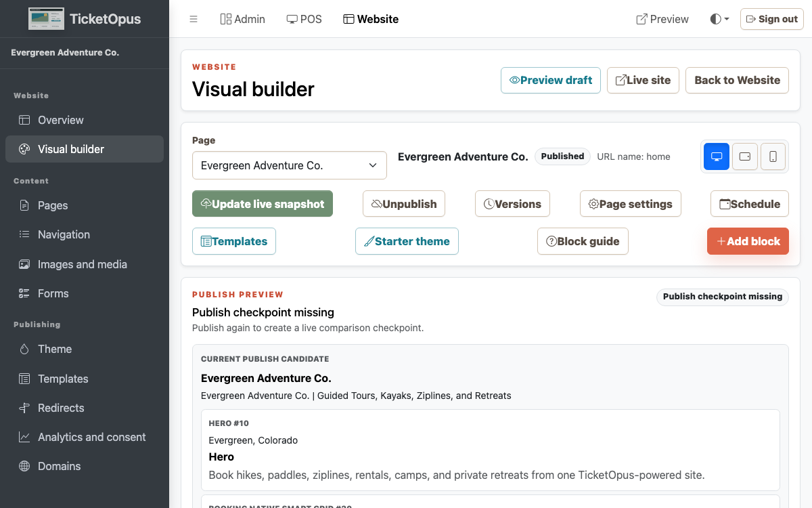Click the CURRENT PUBLISH CANDIDATE heading

click(265, 359)
